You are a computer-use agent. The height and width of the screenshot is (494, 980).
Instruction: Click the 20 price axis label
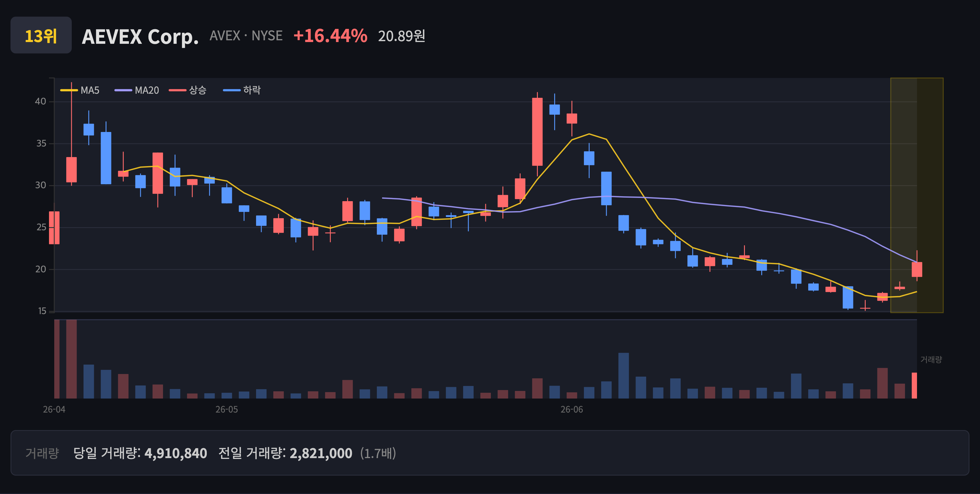coord(40,269)
